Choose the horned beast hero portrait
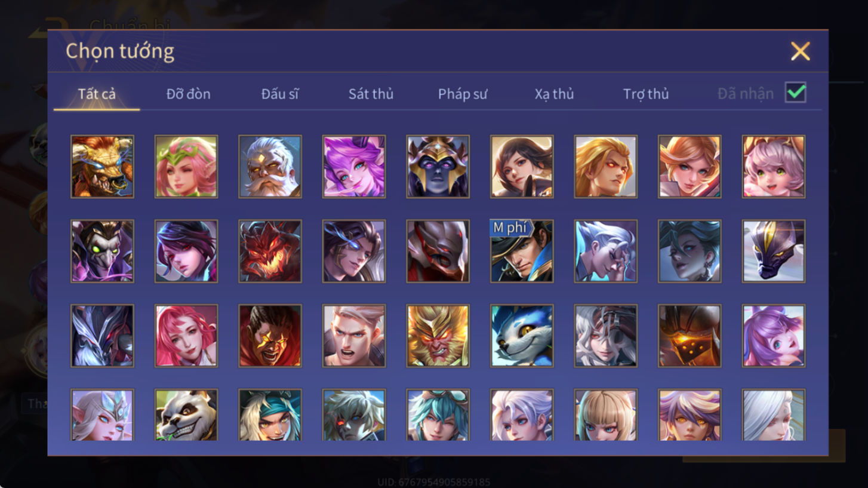 102,166
